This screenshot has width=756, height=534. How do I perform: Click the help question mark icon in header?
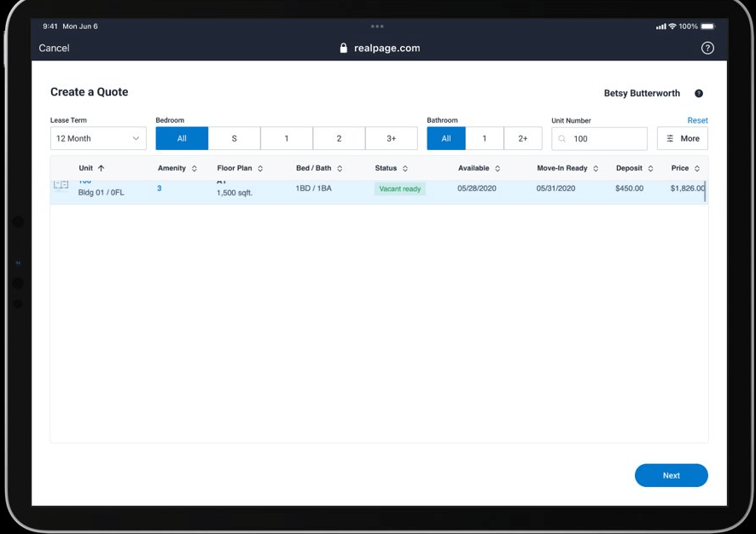pyautogui.click(x=707, y=48)
